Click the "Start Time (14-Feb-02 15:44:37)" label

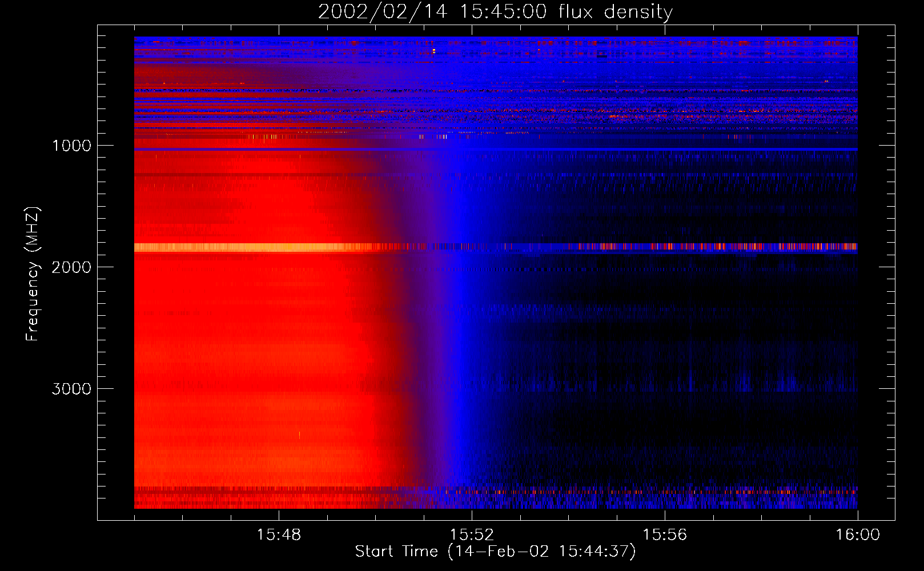[495, 552]
